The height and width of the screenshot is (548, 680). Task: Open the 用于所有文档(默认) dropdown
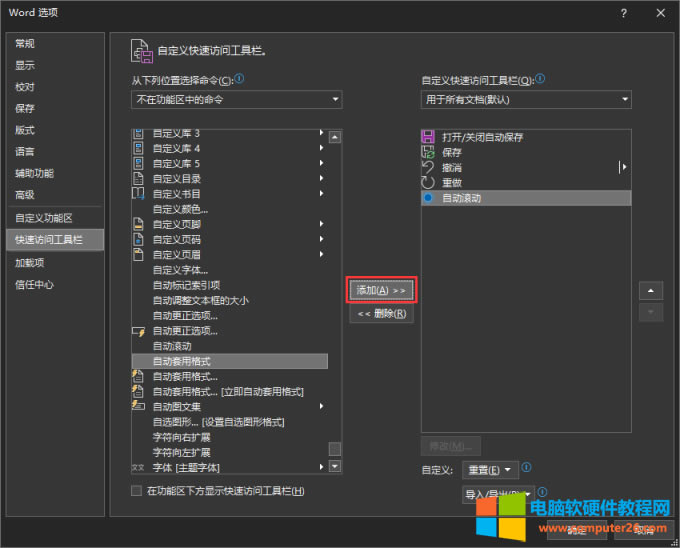click(x=526, y=99)
